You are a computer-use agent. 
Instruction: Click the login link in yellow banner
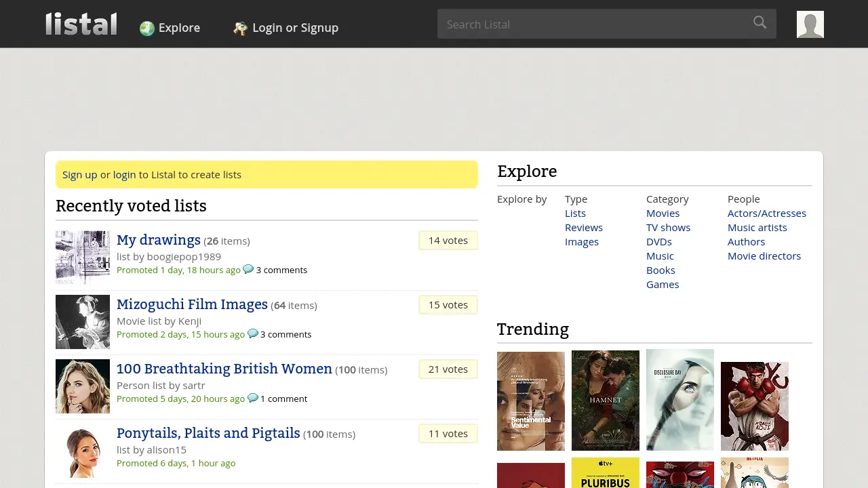tap(124, 174)
